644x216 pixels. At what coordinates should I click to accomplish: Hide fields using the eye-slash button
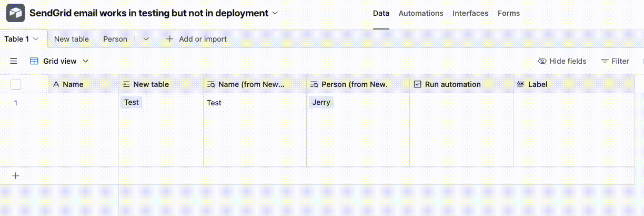562,61
